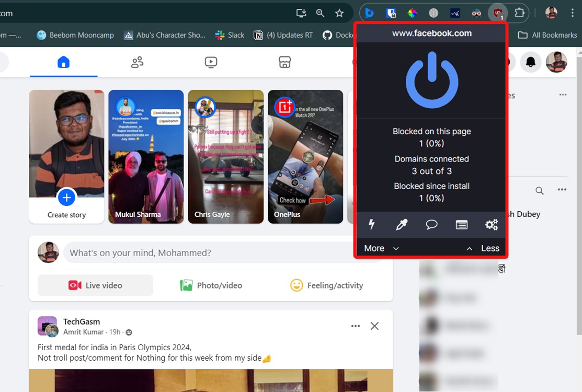The image size is (582, 392).
Task: Toggle uBlock Origin power button for facebook.com
Action: point(431,79)
